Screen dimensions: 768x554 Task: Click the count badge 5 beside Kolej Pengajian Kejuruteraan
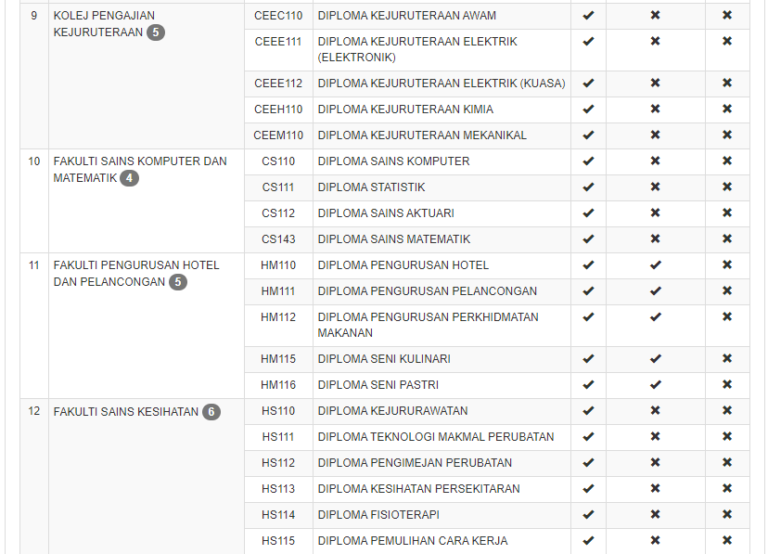click(x=156, y=32)
